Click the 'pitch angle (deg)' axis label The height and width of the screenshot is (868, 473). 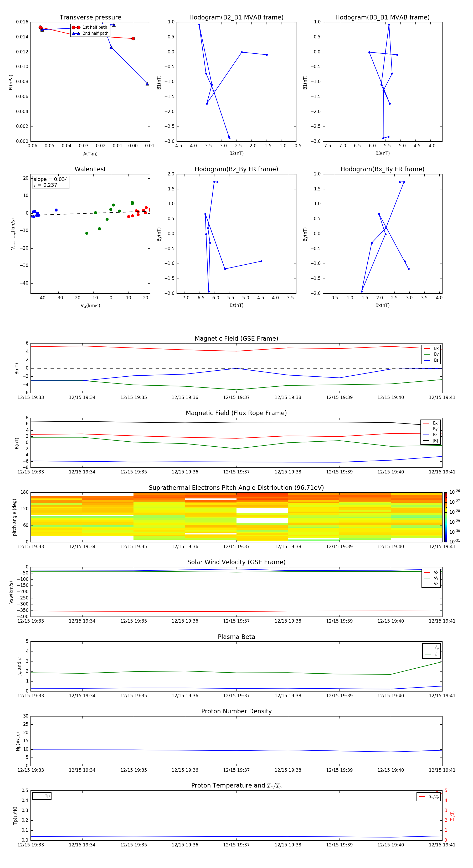pos(14,517)
